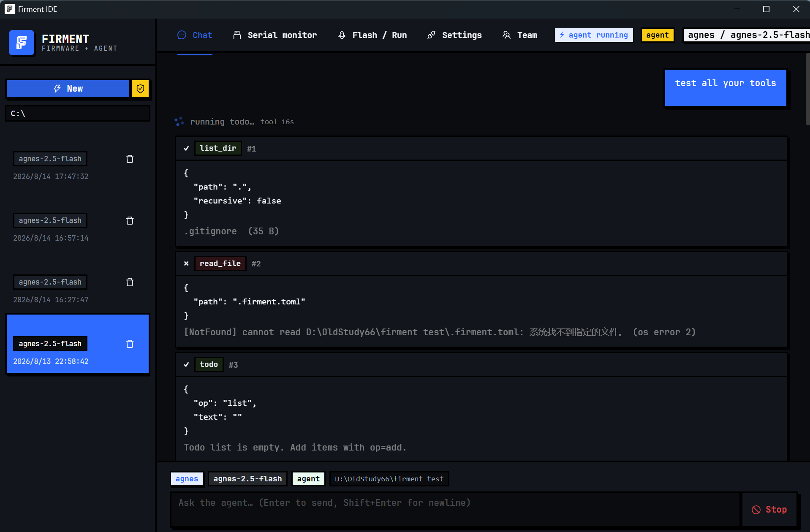
Task: Focus the Ask the agent message box
Action: (x=456, y=510)
